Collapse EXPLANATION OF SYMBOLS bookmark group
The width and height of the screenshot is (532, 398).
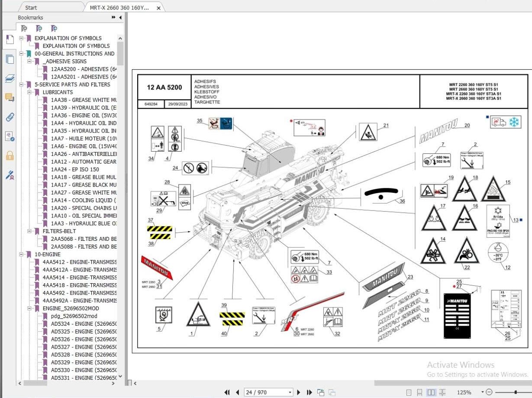tap(22, 38)
